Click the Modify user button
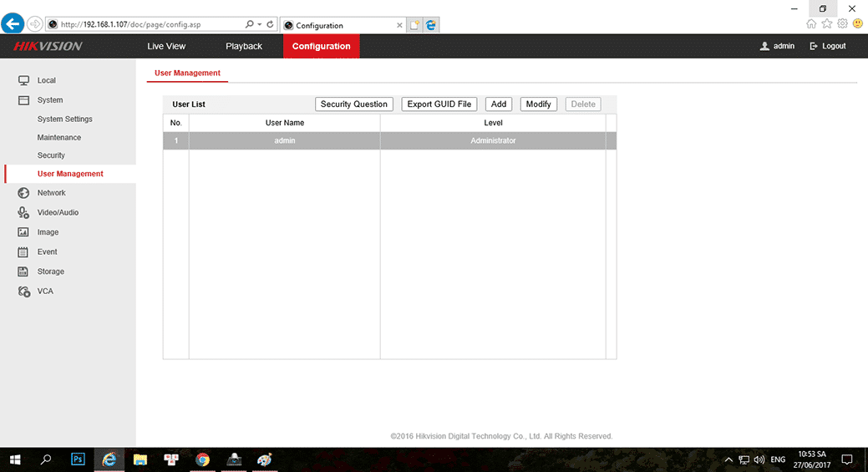The image size is (868, 472). (x=538, y=104)
